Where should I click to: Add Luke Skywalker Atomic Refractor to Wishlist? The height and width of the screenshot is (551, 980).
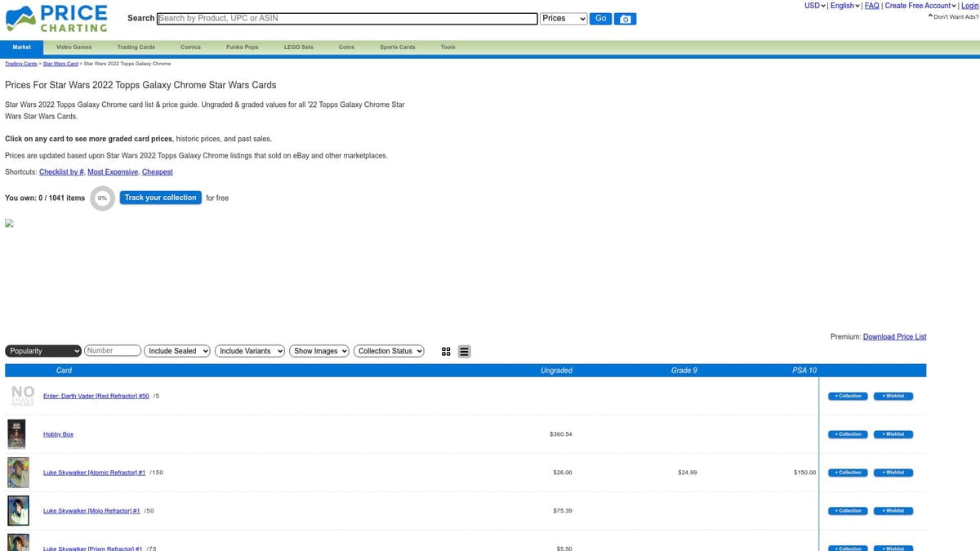pos(893,473)
